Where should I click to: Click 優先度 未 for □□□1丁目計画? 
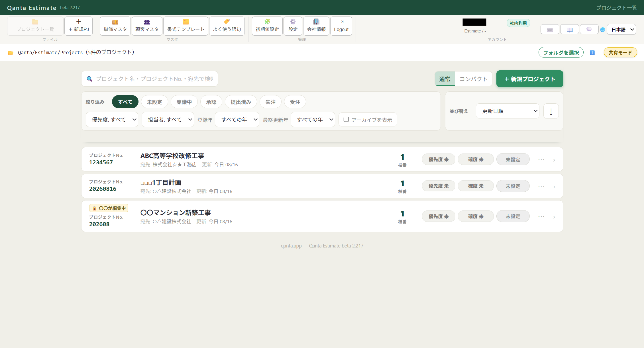[439, 186]
